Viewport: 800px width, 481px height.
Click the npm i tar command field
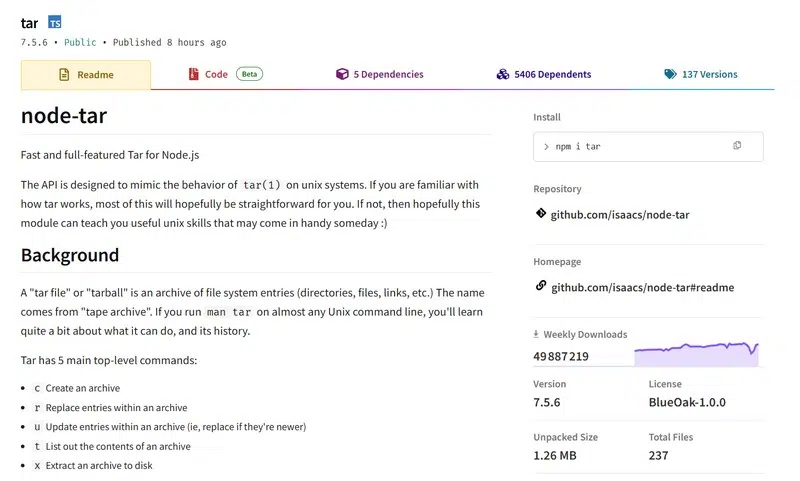tap(630, 146)
